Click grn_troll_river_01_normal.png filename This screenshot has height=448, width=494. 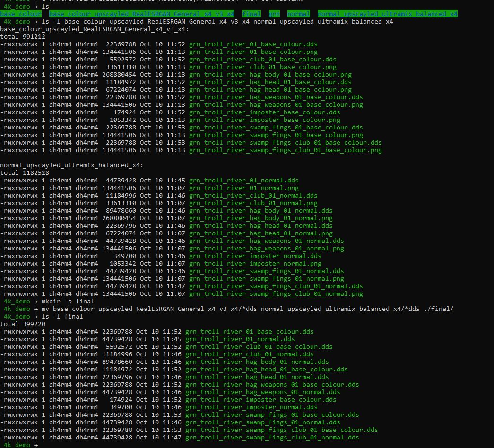(x=244, y=188)
